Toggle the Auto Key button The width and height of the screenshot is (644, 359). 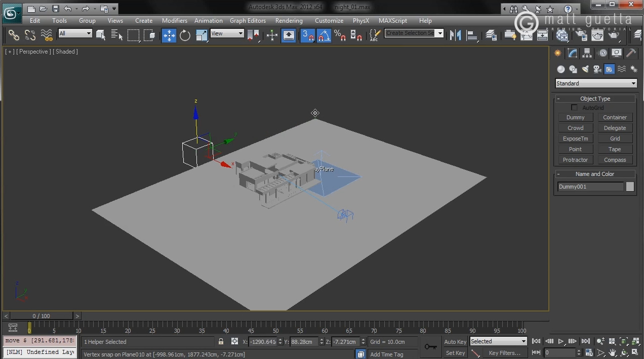point(455,342)
